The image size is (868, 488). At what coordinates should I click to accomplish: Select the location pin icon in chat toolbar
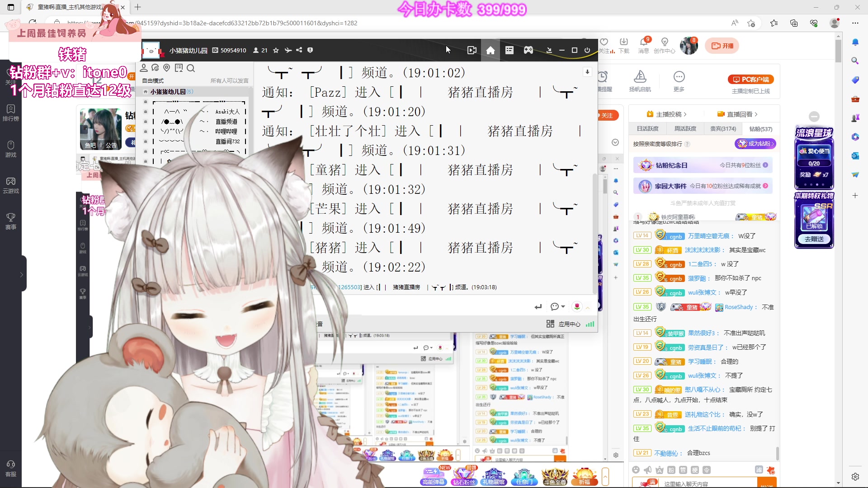167,68
